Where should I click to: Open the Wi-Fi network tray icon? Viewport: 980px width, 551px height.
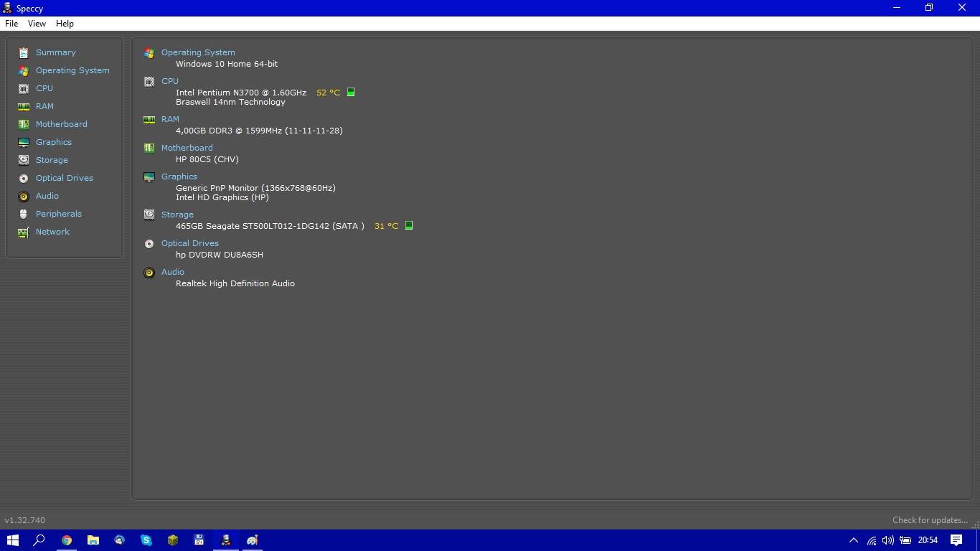[872, 540]
